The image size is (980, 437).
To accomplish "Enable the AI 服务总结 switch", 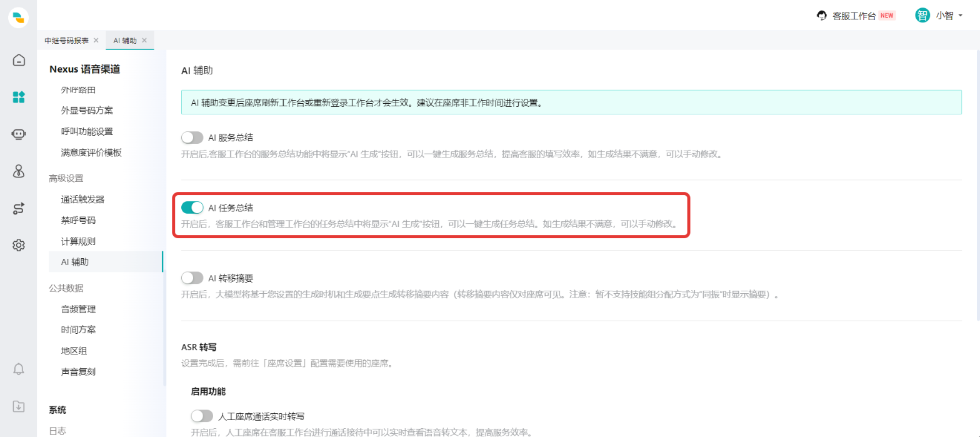I will pyautogui.click(x=192, y=138).
